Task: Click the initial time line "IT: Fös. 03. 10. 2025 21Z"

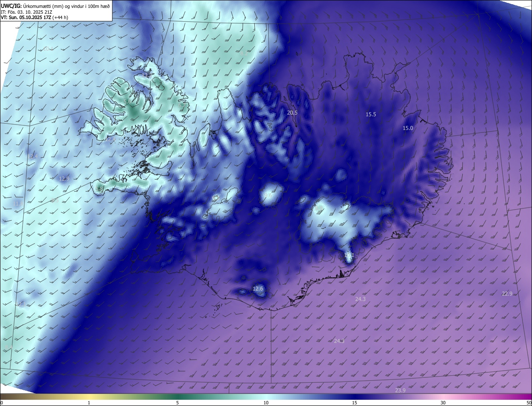Action: click(26, 12)
